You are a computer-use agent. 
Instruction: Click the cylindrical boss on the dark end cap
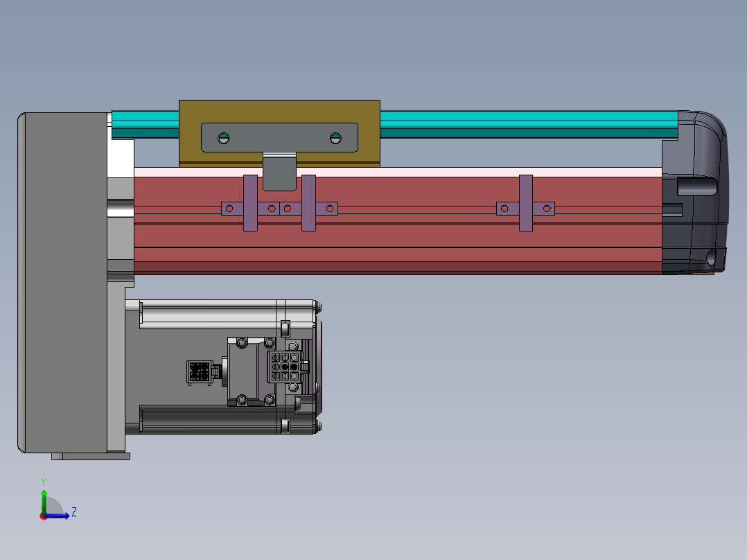[x=697, y=186]
